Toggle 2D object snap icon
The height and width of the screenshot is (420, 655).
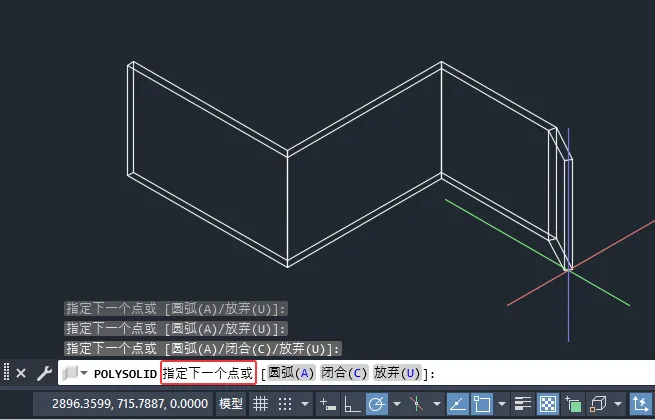click(x=482, y=404)
